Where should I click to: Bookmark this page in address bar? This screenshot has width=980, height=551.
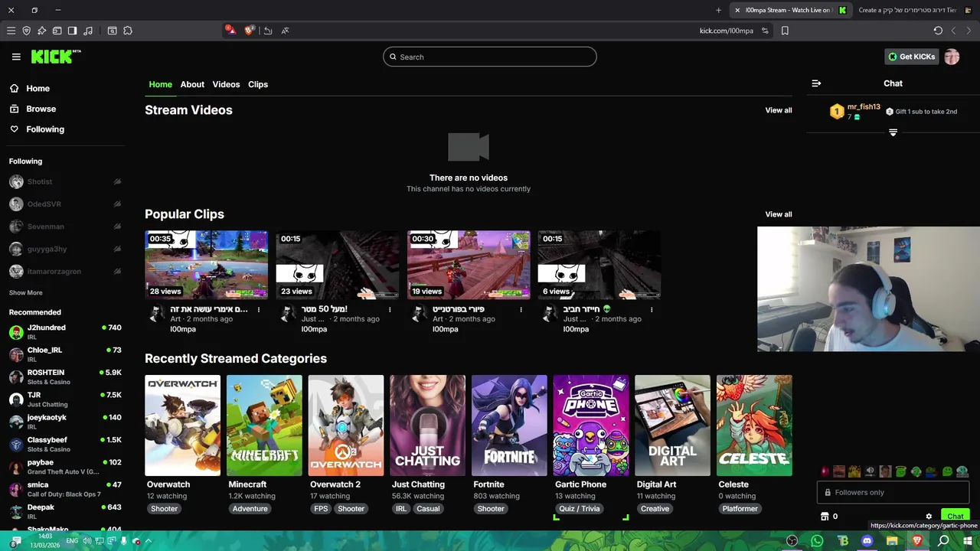click(785, 31)
